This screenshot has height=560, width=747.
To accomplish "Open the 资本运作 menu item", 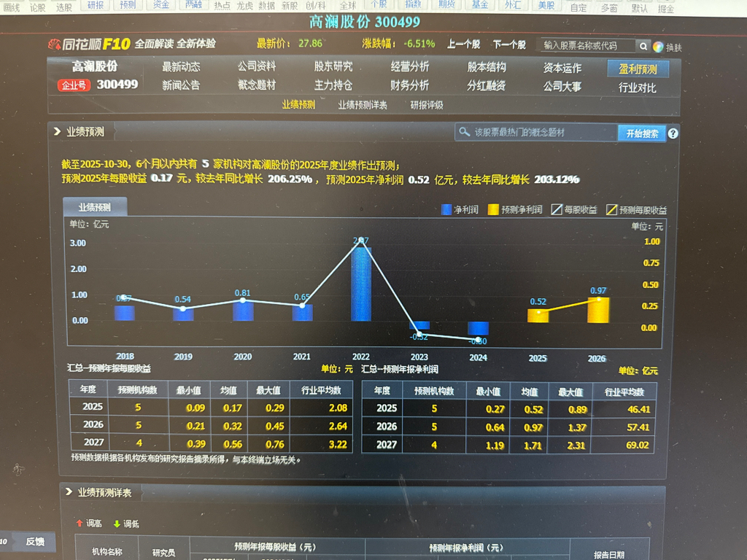I will point(562,68).
